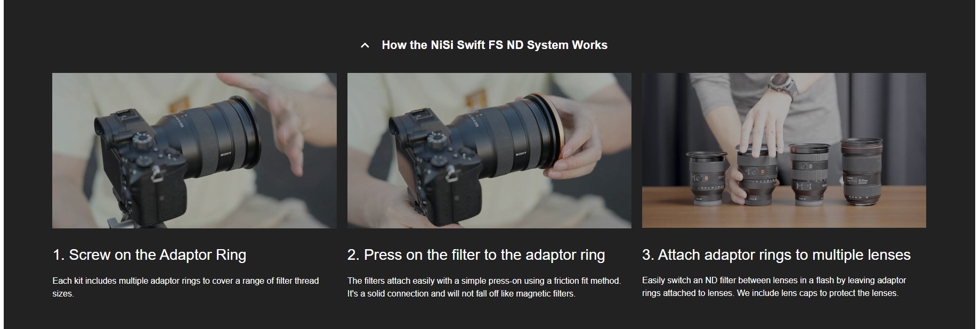Image resolution: width=980 pixels, height=329 pixels.
Task: Click text 'We include lens caps to protect the lenses'
Action: [817, 293]
